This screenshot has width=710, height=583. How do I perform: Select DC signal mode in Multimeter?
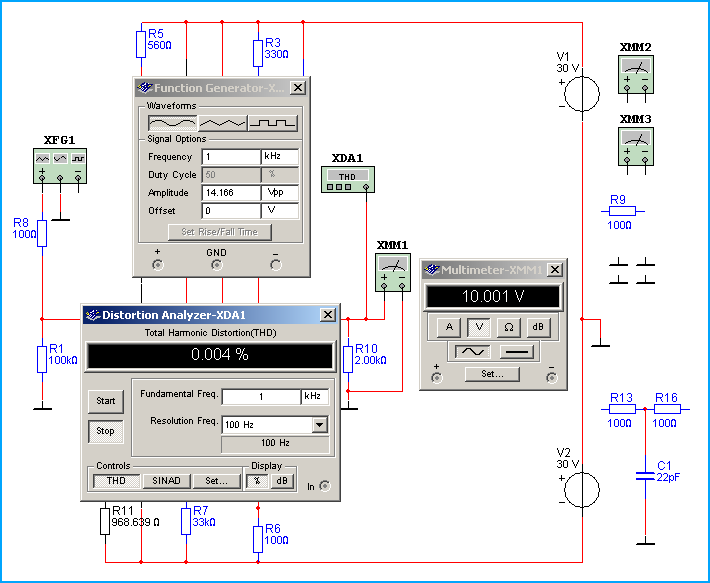517,352
